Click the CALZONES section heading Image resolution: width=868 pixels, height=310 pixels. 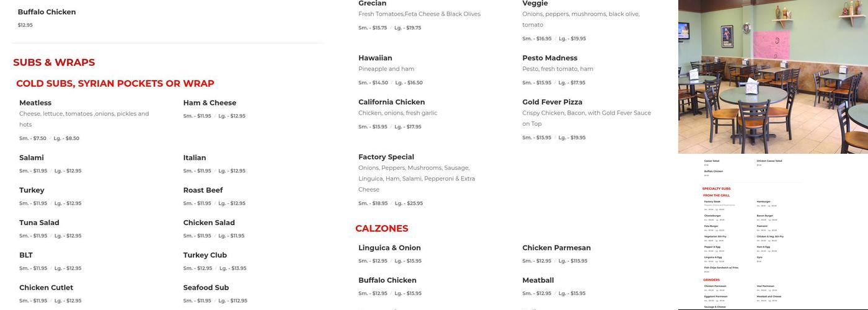click(x=381, y=229)
